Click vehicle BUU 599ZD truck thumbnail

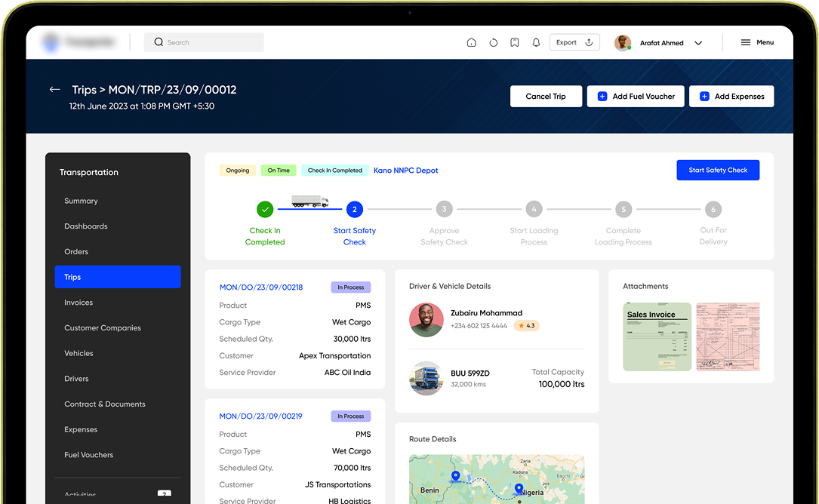(426, 378)
